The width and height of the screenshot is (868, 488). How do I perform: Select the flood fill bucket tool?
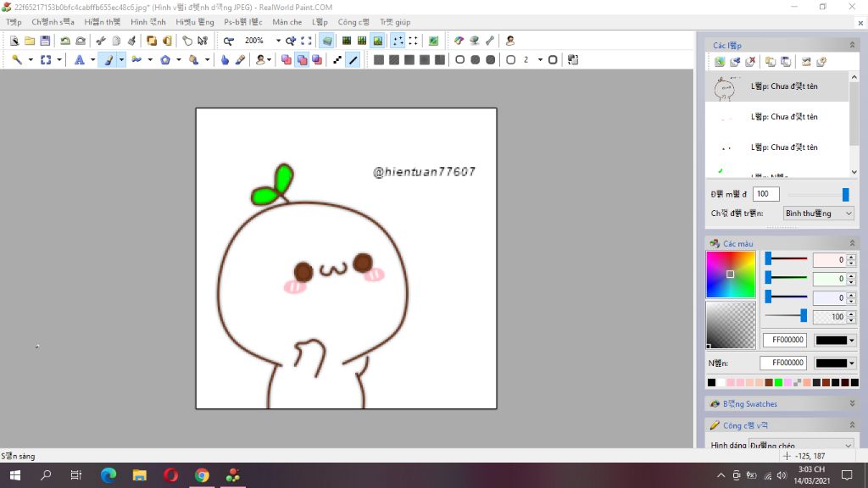194,60
